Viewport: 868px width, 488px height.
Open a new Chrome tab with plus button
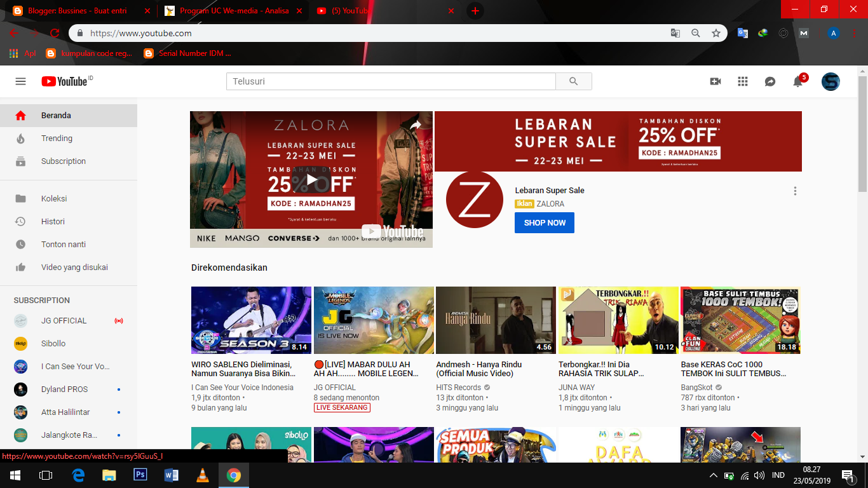(x=475, y=11)
